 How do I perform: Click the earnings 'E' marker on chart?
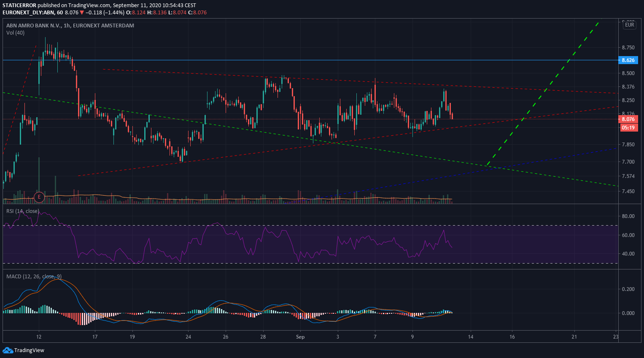pyautogui.click(x=39, y=196)
